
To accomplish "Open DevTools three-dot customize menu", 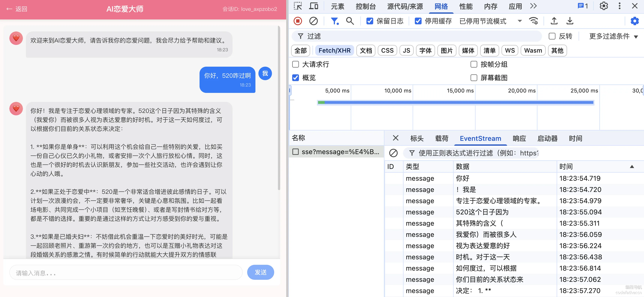I will 619,6.
